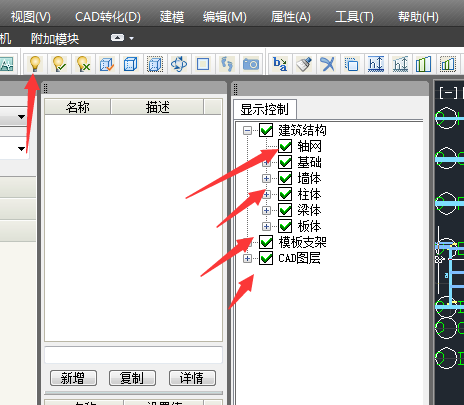Click the 3D orbit rotate icon
This screenshot has height=405, width=464.
click(x=179, y=63)
